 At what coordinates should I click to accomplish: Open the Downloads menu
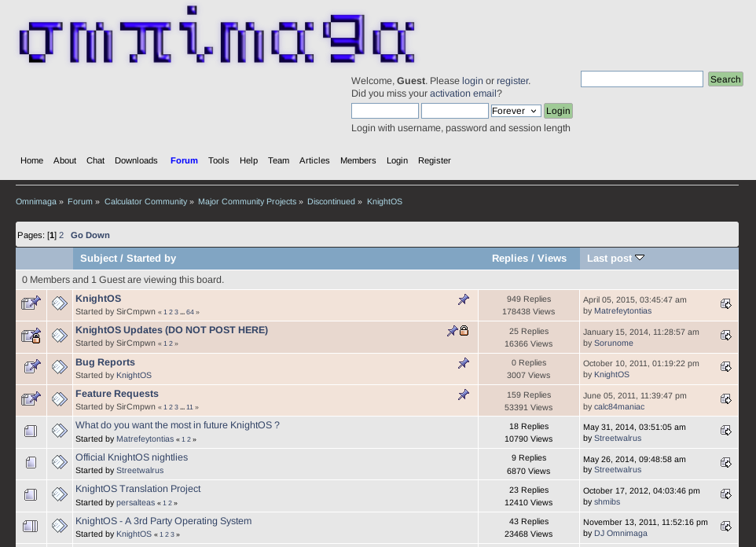136,160
